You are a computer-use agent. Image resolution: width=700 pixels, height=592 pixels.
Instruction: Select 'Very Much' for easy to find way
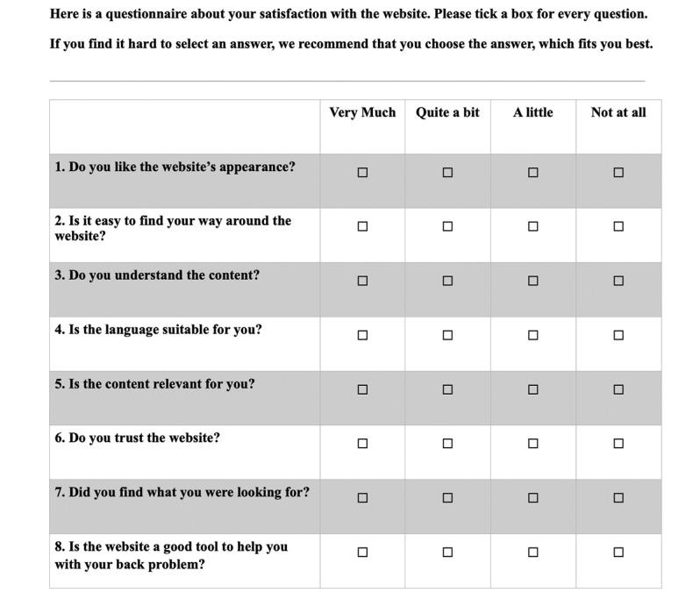pos(362,226)
